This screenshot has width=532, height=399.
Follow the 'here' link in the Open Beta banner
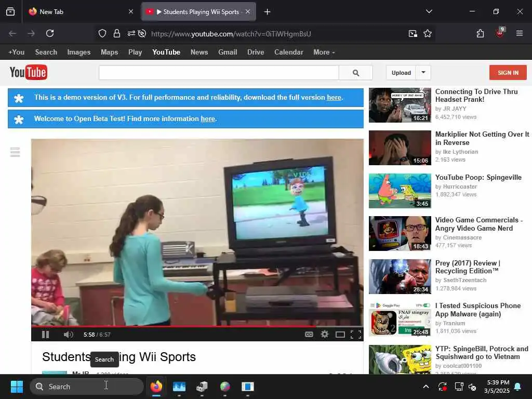(208, 119)
